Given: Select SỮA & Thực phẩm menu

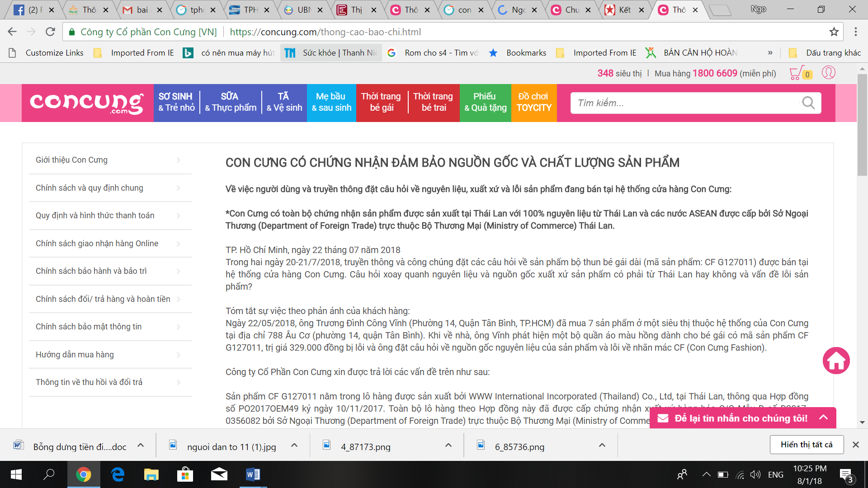Looking at the screenshot, I should [x=231, y=102].
